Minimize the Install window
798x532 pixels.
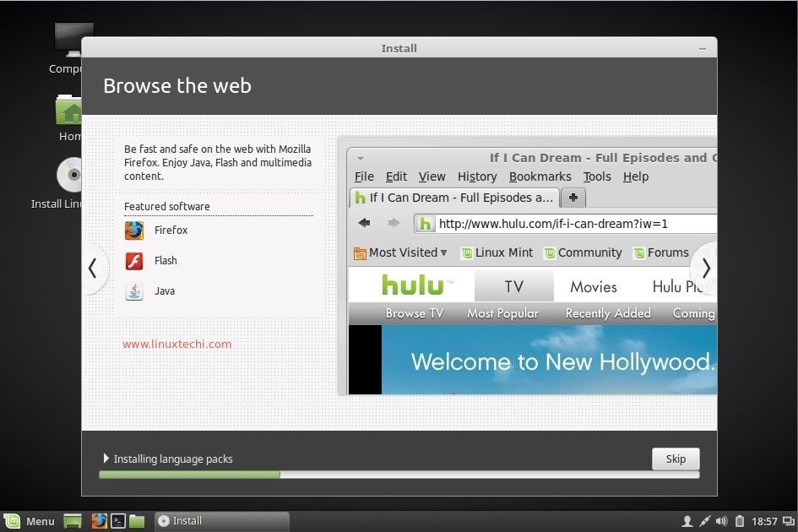pyautogui.click(x=703, y=49)
